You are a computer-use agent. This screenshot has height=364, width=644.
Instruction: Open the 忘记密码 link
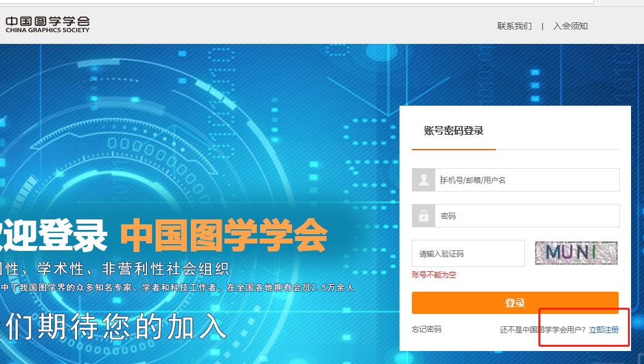(x=426, y=329)
